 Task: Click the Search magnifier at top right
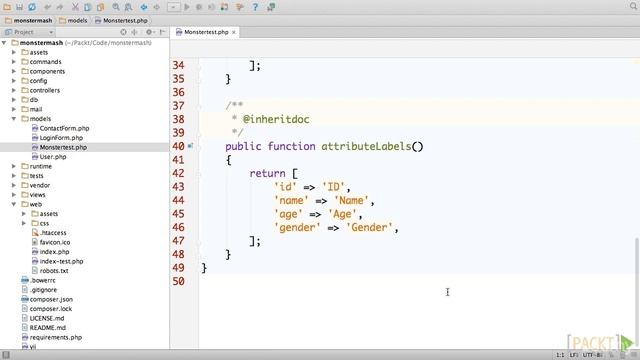coord(633,7)
